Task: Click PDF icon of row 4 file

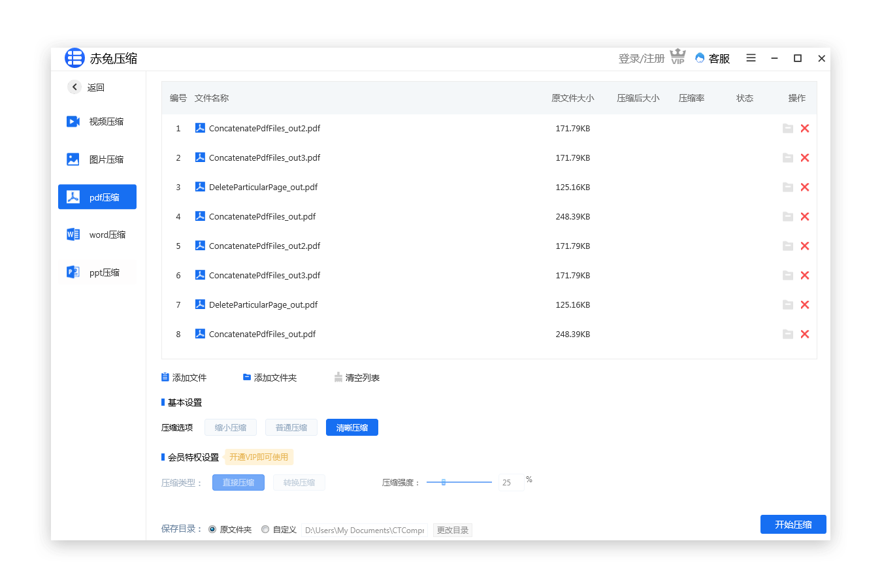Action: click(201, 216)
